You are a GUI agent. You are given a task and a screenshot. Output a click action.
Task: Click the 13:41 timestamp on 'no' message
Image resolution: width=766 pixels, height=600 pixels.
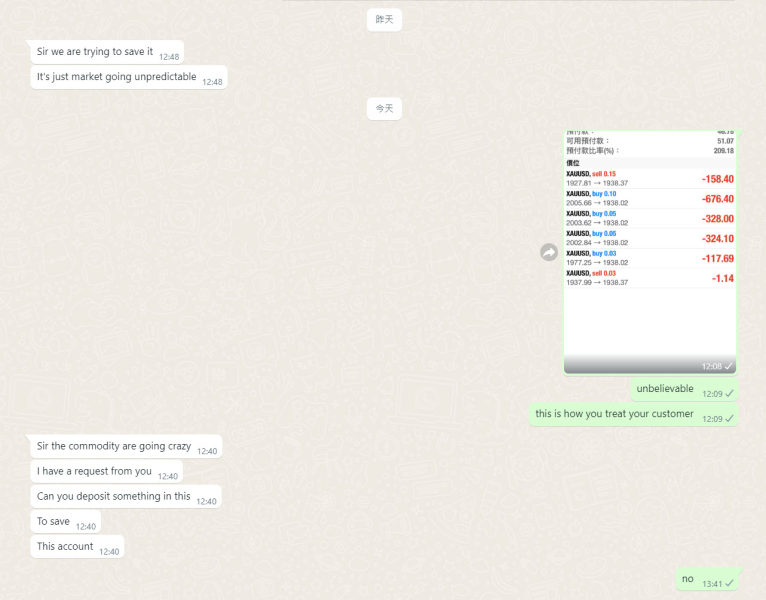tap(712, 584)
